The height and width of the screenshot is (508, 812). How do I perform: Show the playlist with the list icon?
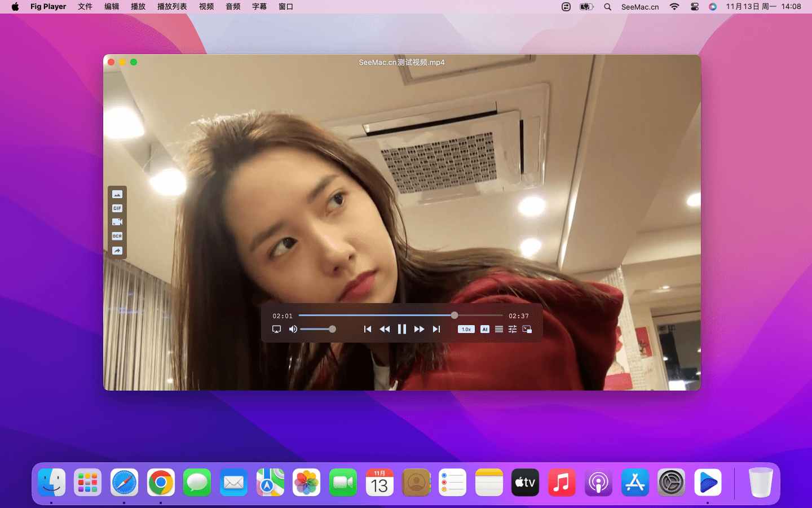[x=499, y=329]
